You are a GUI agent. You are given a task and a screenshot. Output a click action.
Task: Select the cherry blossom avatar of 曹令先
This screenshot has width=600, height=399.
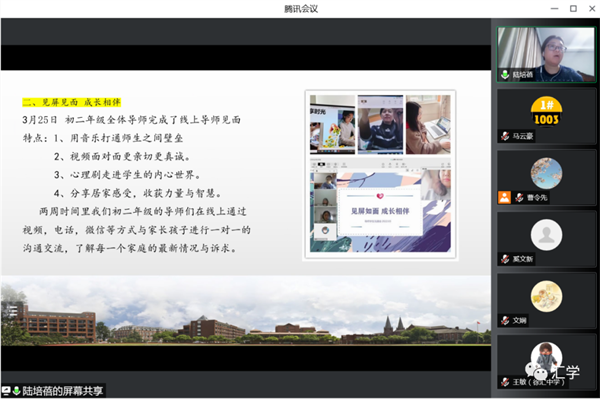tap(546, 173)
